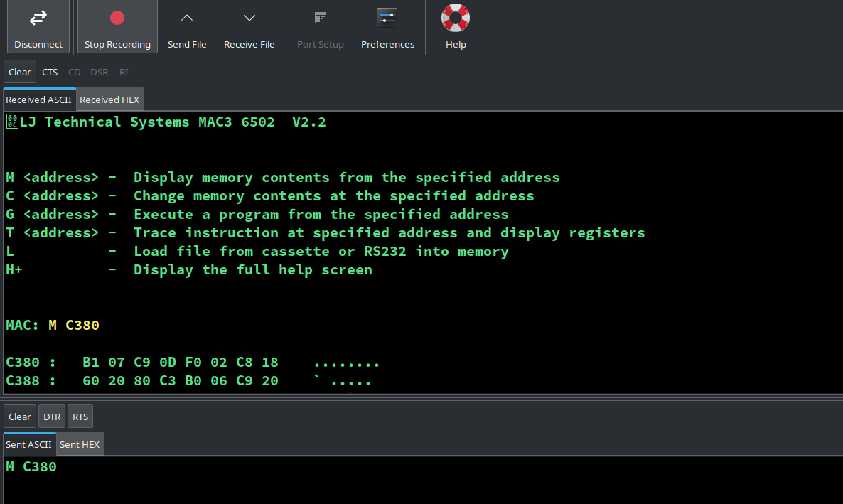
Task: Toggle the RTS line button
Action: pyautogui.click(x=80, y=417)
